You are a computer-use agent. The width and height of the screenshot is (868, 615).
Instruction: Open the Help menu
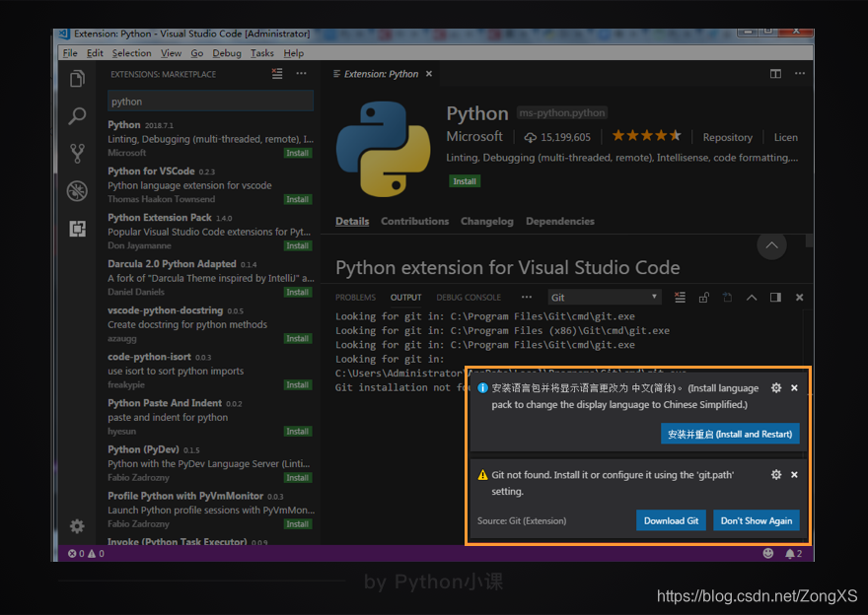click(x=293, y=53)
